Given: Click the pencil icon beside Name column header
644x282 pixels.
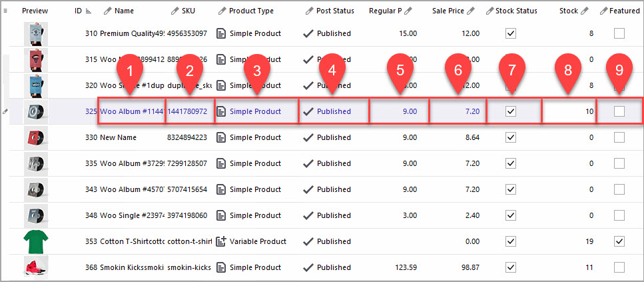Looking at the screenshot, I should (x=107, y=11).
